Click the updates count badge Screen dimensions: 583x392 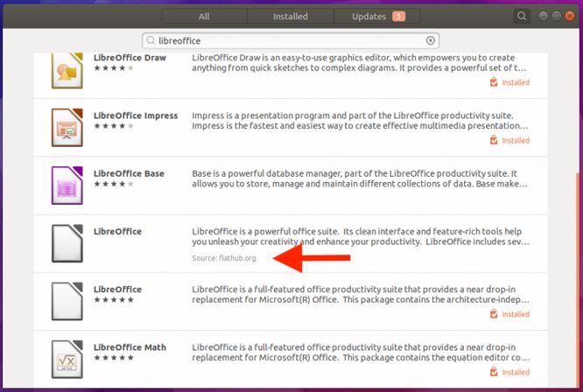click(x=398, y=17)
